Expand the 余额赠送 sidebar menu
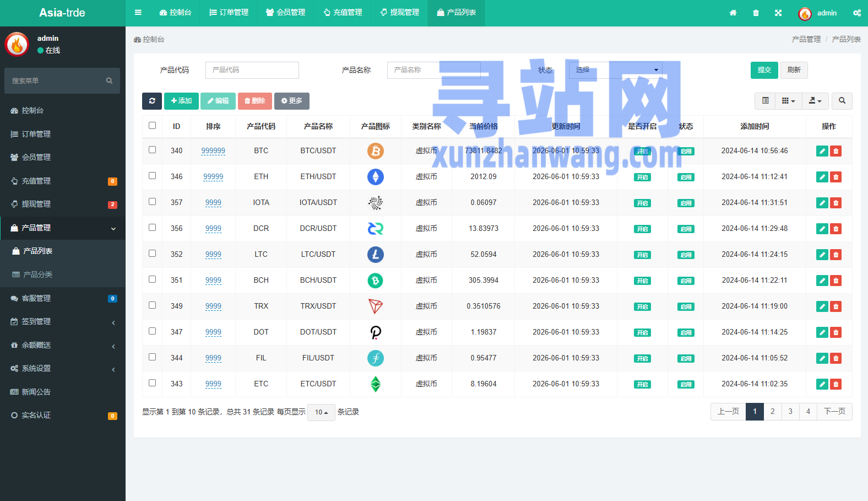Screen dimensions: 868x501 (x=63, y=346)
